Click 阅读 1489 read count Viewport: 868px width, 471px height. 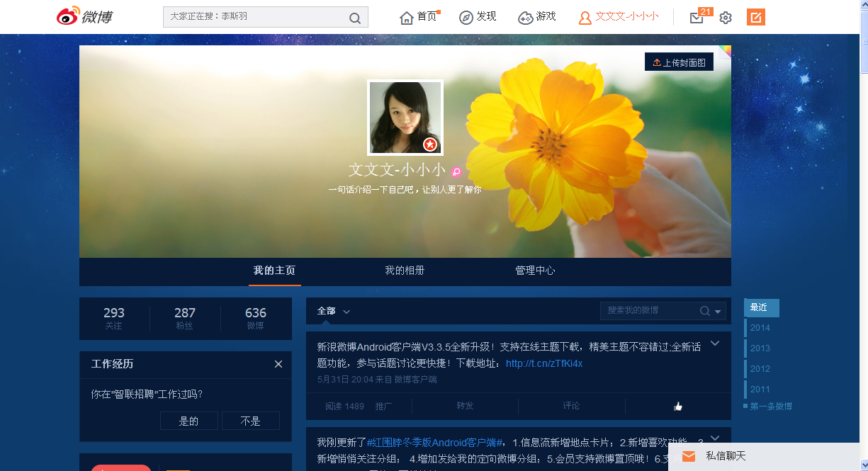coord(344,406)
